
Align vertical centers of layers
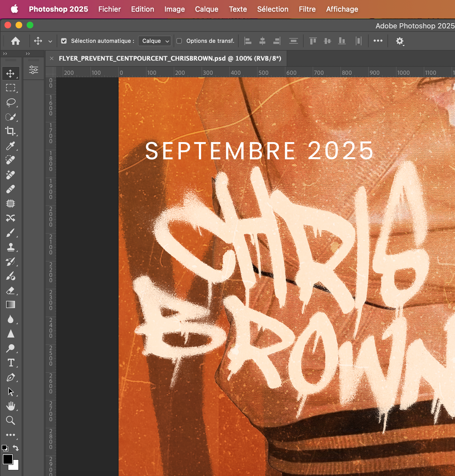point(327,41)
